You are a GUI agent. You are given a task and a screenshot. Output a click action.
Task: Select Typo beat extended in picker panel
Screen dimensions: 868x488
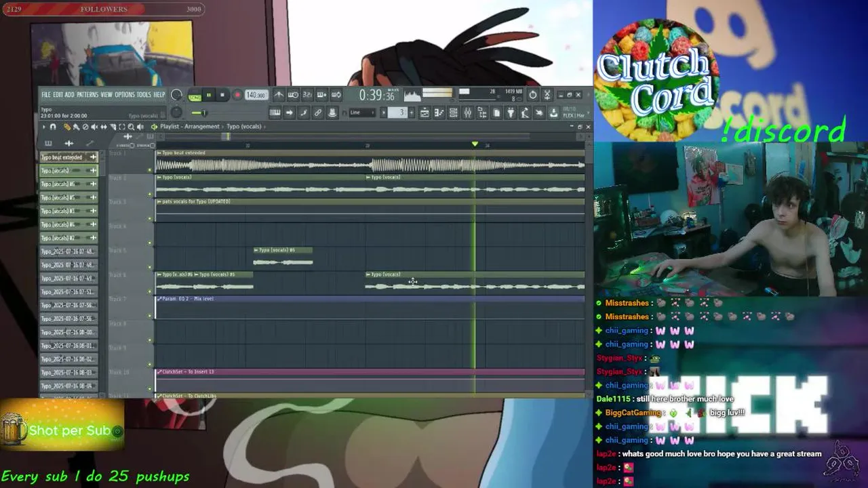click(x=68, y=157)
